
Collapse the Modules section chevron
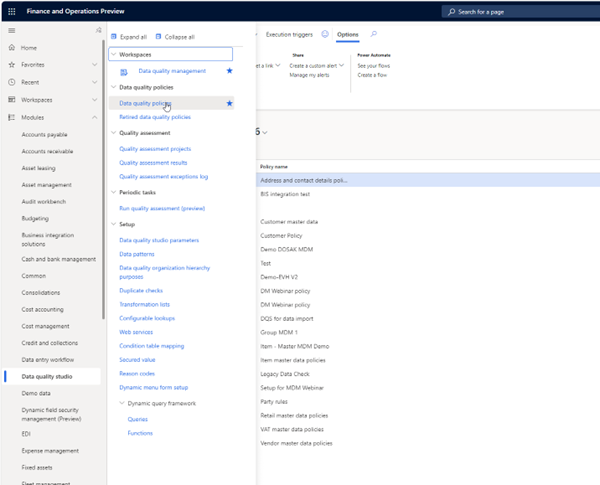click(x=95, y=117)
